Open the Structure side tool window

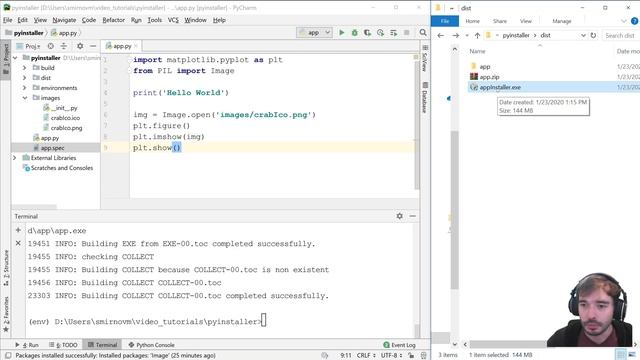coord(6,268)
